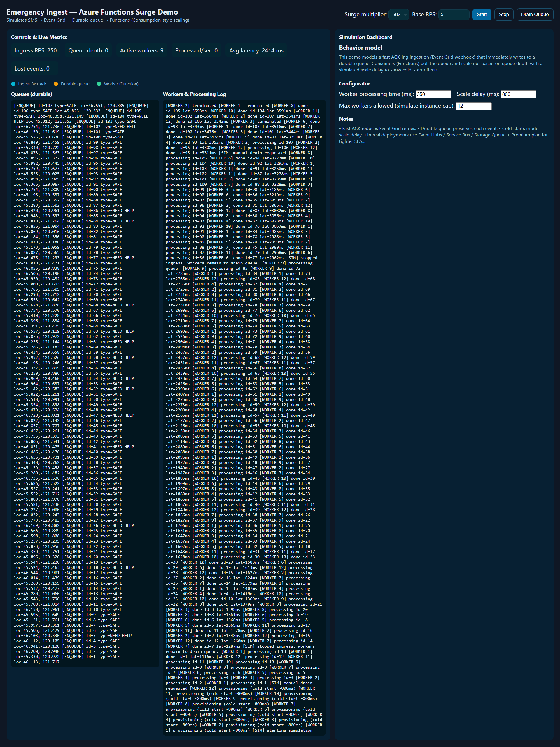Click the Worker processing time field

[x=433, y=94]
